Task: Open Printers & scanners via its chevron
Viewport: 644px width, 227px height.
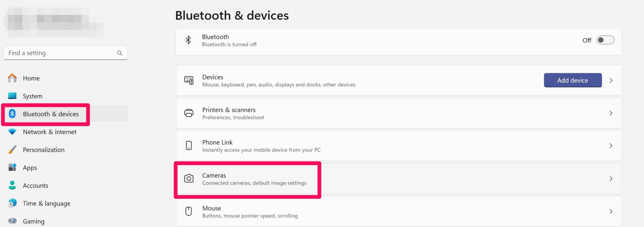Action: [x=611, y=113]
